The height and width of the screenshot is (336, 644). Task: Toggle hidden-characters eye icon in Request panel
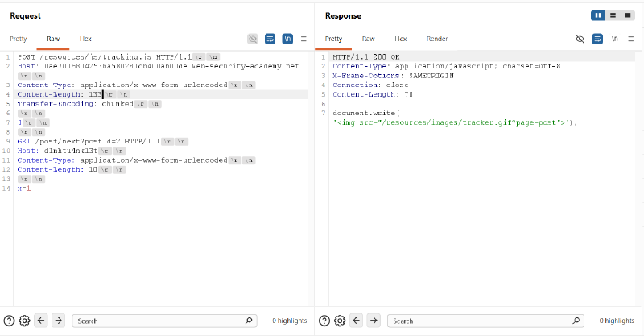click(x=253, y=39)
